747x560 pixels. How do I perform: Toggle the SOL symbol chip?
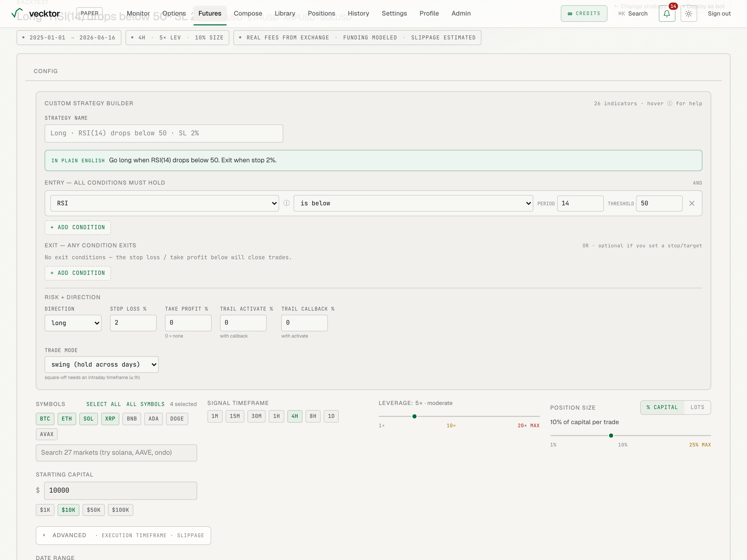pyautogui.click(x=88, y=418)
